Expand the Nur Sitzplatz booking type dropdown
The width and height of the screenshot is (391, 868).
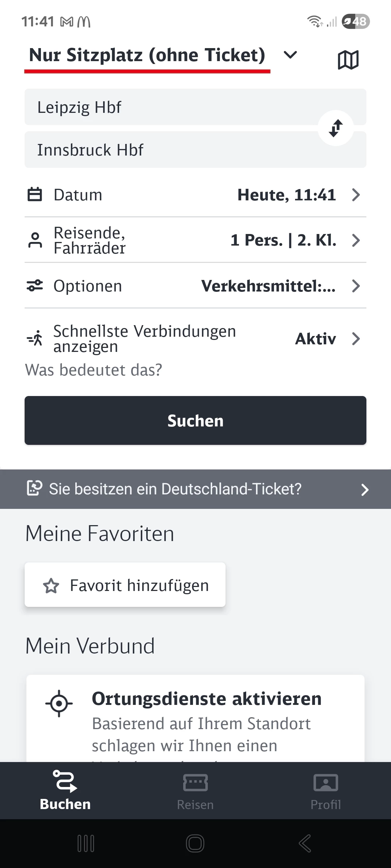coord(290,55)
